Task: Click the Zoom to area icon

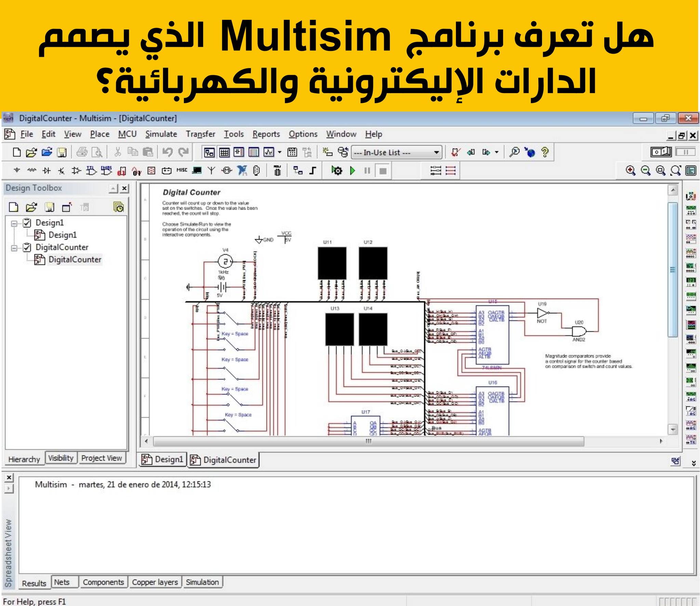Action: pyautogui.click(x=661, y=170)
